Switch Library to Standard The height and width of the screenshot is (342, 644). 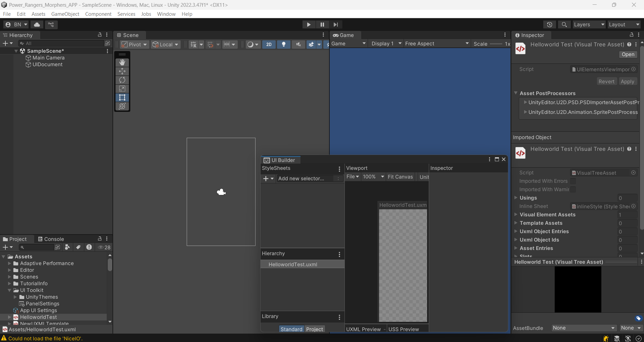click(x=291, y=329)
